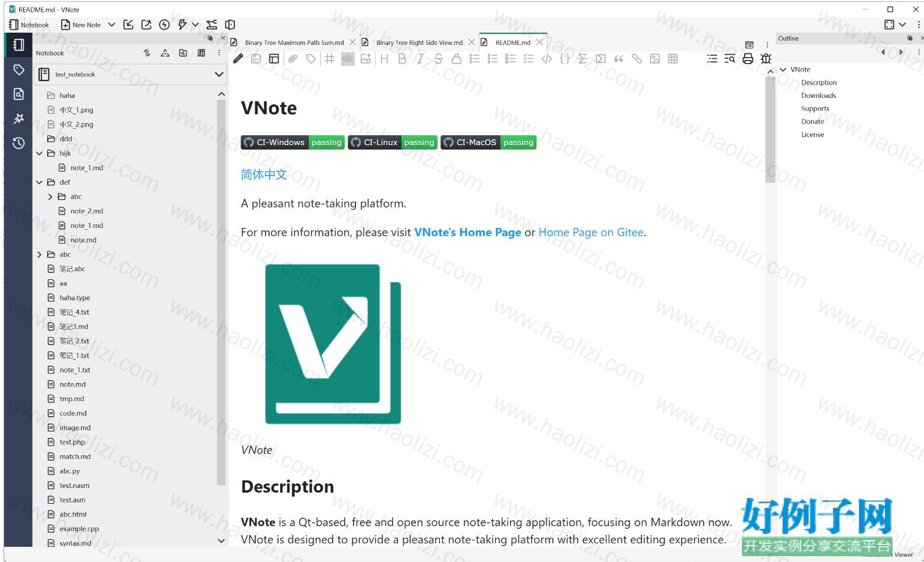This screenshot has height=562, width=924.
Task: Open VNote's Home Page link
Action: pyautogui.click(x=468, y=232)
